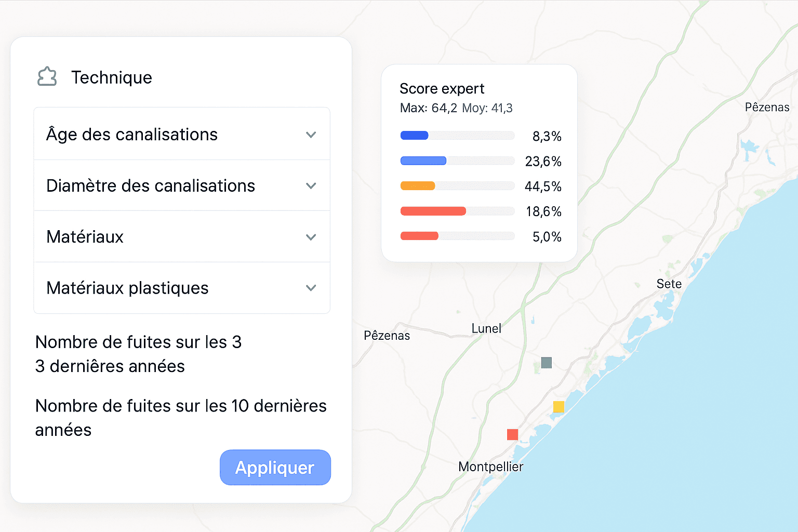Click the gray square marker on the map
798x532 pixels.
point(547,363)
